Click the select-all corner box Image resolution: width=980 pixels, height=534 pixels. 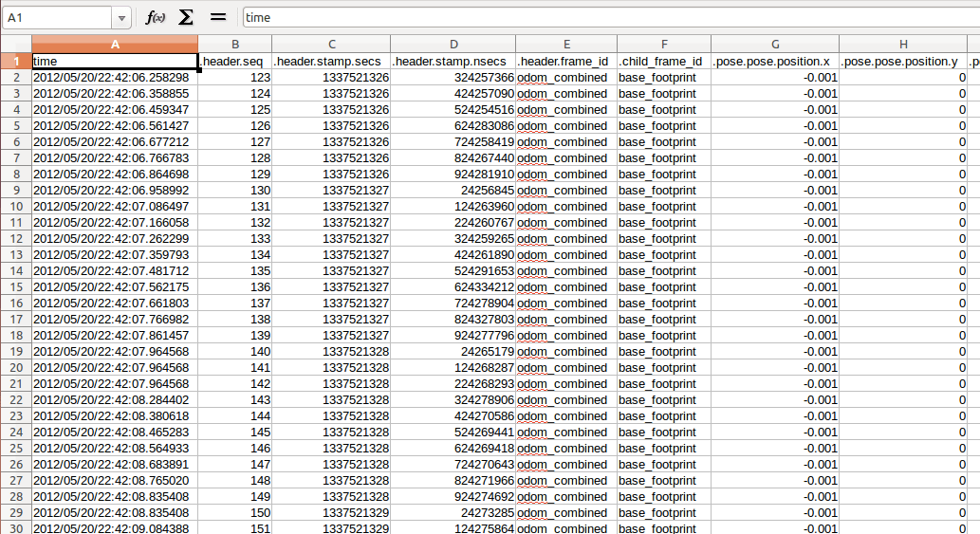click(x=16, y=45)
